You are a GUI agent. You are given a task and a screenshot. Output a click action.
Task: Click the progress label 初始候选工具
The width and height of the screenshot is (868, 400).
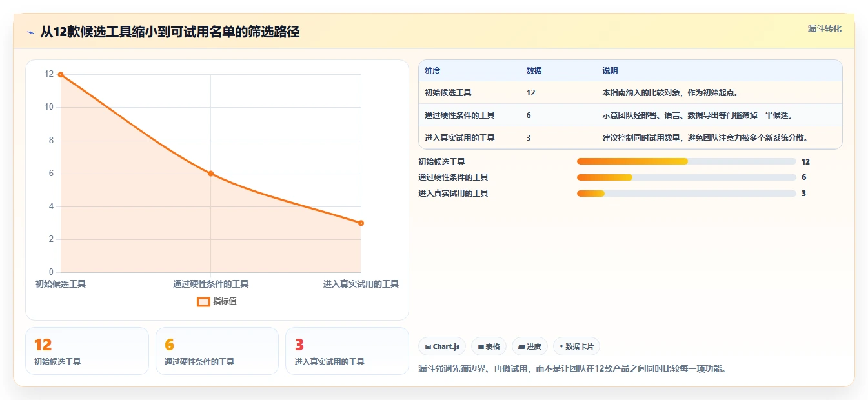(441, 162)
